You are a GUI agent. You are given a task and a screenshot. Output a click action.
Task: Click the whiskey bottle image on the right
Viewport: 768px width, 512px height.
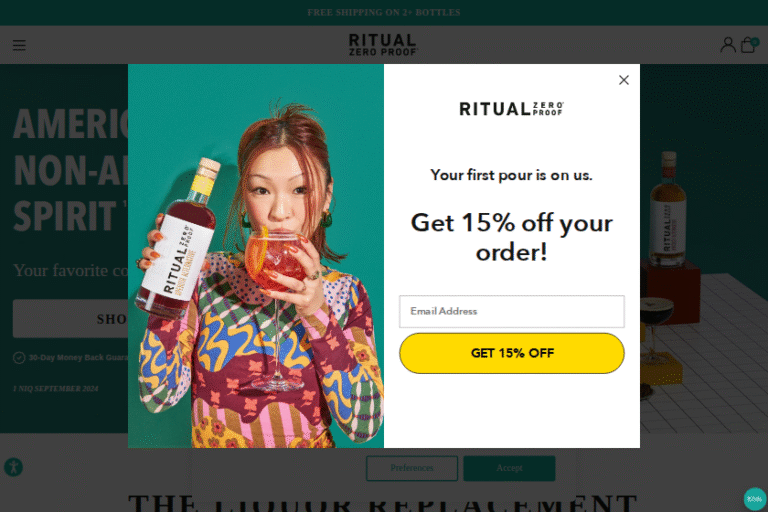(x=668, y=209)
